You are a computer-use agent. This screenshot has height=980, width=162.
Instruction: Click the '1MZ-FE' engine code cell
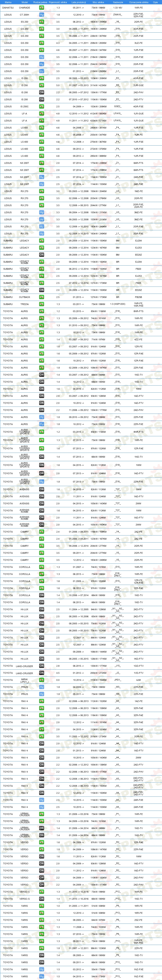pos(138,191)
